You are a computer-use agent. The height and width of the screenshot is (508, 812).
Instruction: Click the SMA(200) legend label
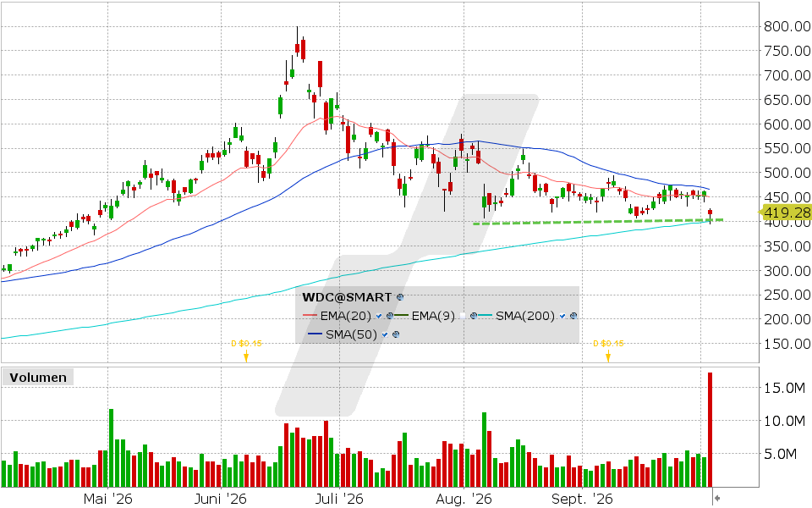(525, 316)
